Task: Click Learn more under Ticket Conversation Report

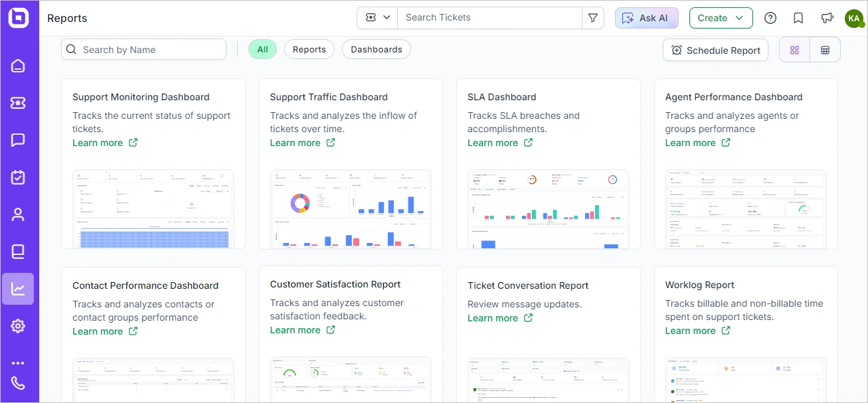Action: click(493, 318)
